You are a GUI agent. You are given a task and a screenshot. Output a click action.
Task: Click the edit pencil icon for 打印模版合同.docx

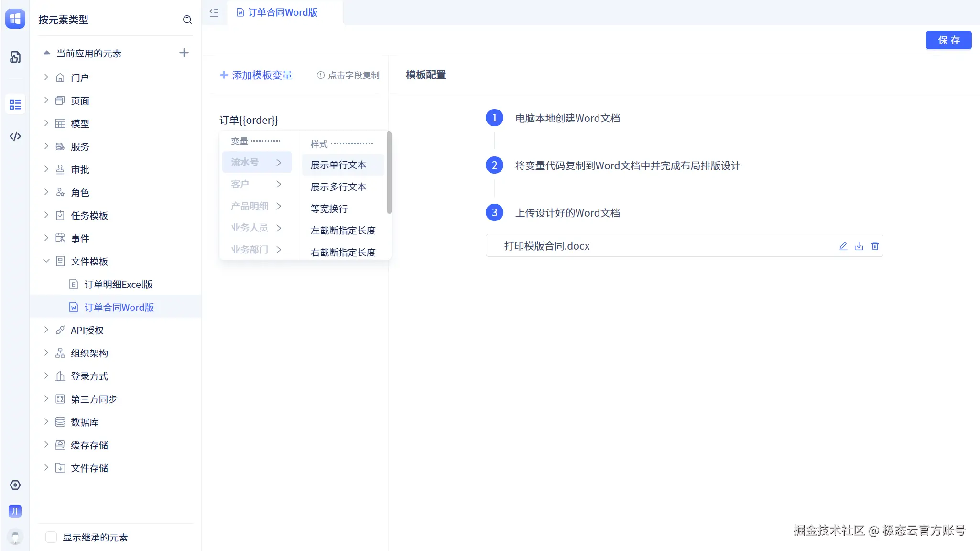[x=843, y=246]
